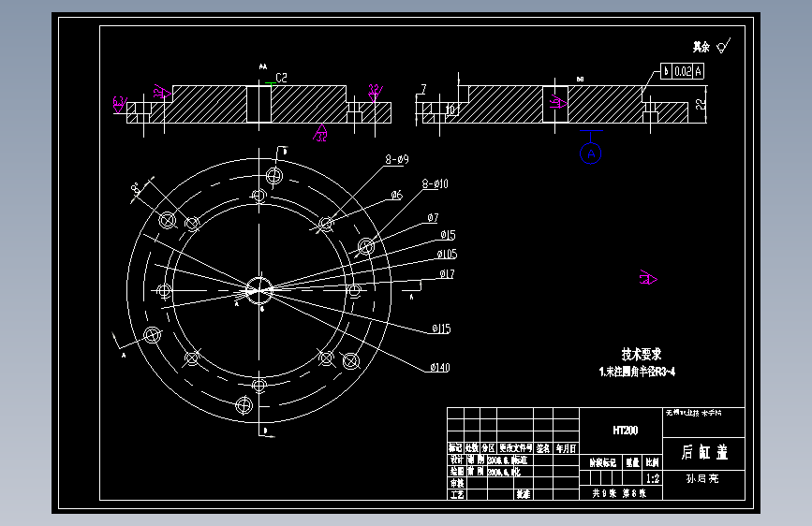Viewport: 812px width, 526px height.
Task: Select the "7" depth dimension in section B-B
Action: (423, 89)
